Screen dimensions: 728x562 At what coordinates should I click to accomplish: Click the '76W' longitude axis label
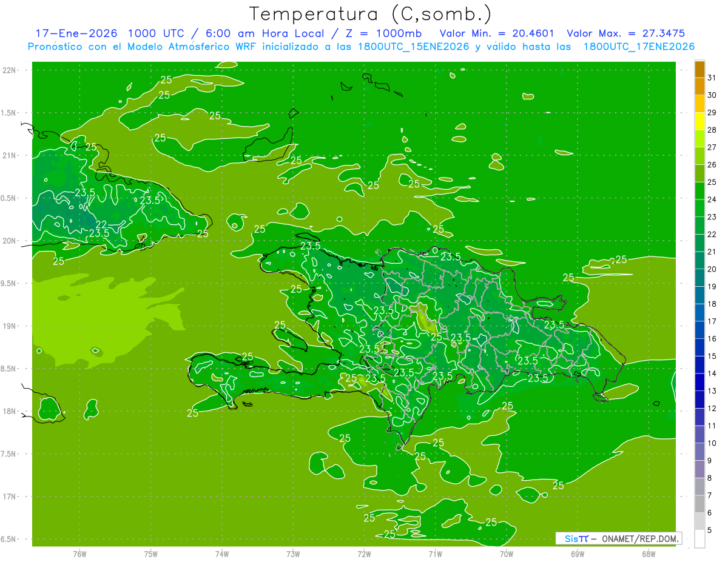point(79,554)
